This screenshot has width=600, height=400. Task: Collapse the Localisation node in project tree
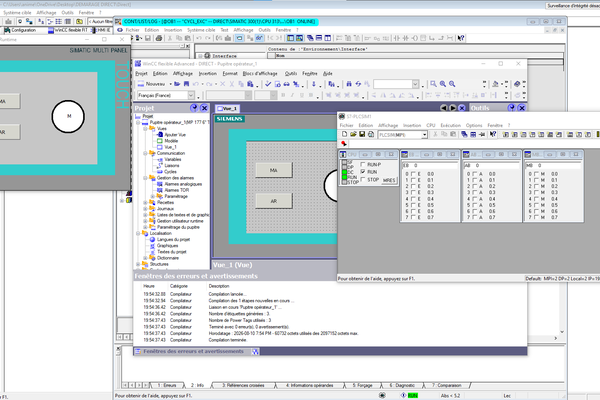tap(138, 233)
